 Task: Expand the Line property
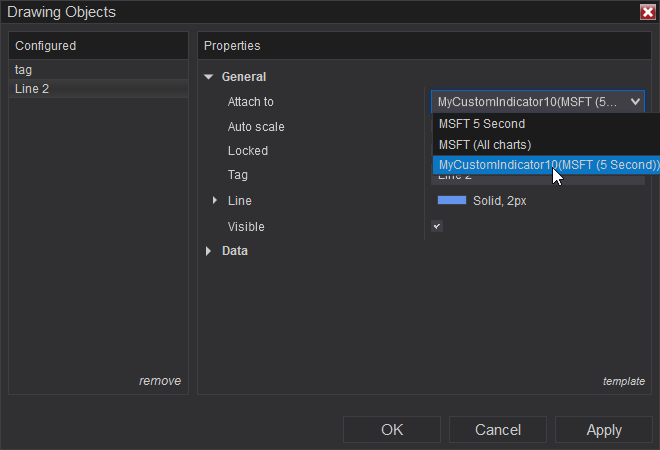click(215, 201)
